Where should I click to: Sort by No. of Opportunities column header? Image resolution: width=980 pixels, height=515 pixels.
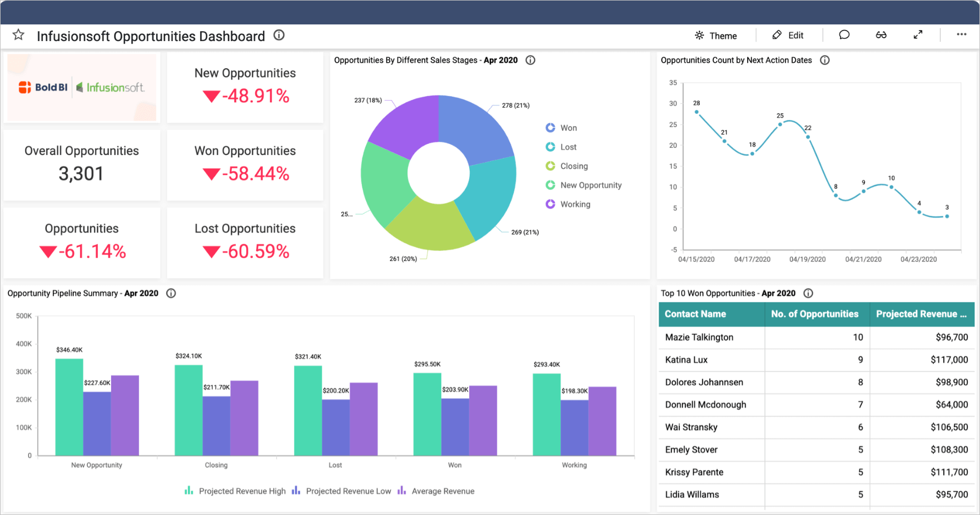pos(817,314)
